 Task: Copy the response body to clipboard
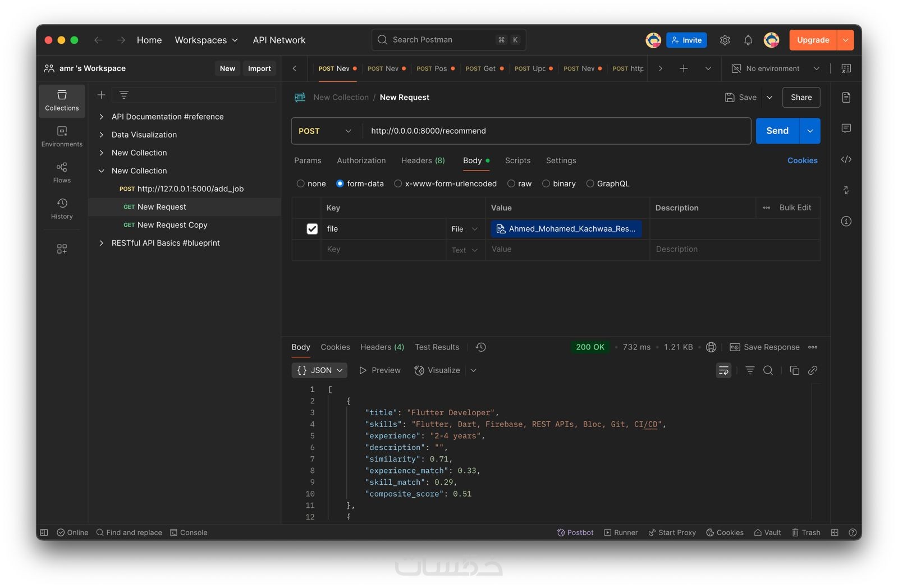point(795,370)
